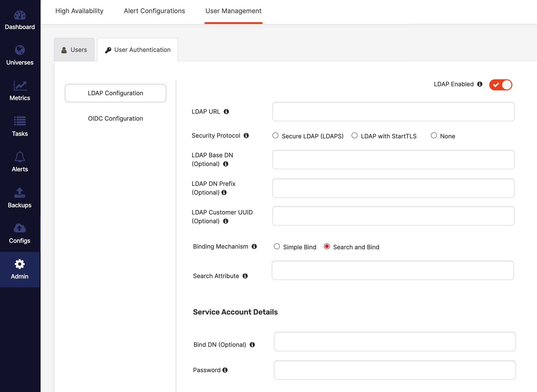
Task: Click the LDAP URL info icon
Action: pos(226,112)
